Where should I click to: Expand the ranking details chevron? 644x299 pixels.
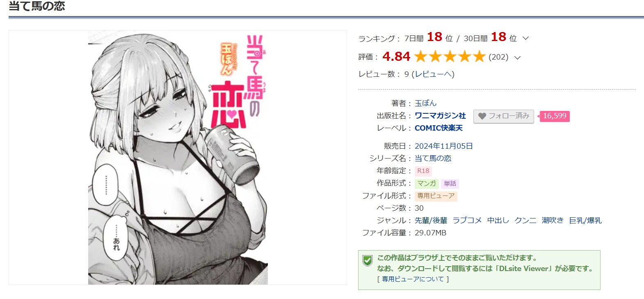tap(526, 38)
